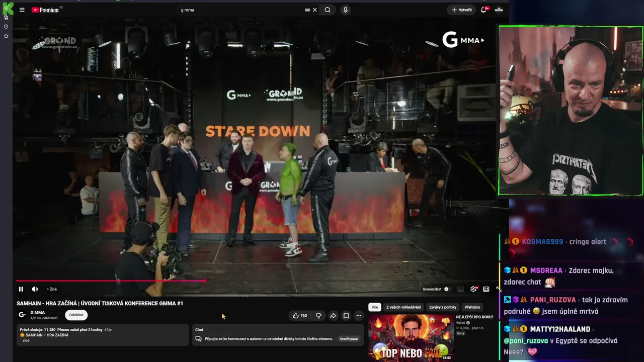The image size is (644, 362).
Task: Click chat username KOSMAS999
Action: pyautogui.click(x=542, y=242)
